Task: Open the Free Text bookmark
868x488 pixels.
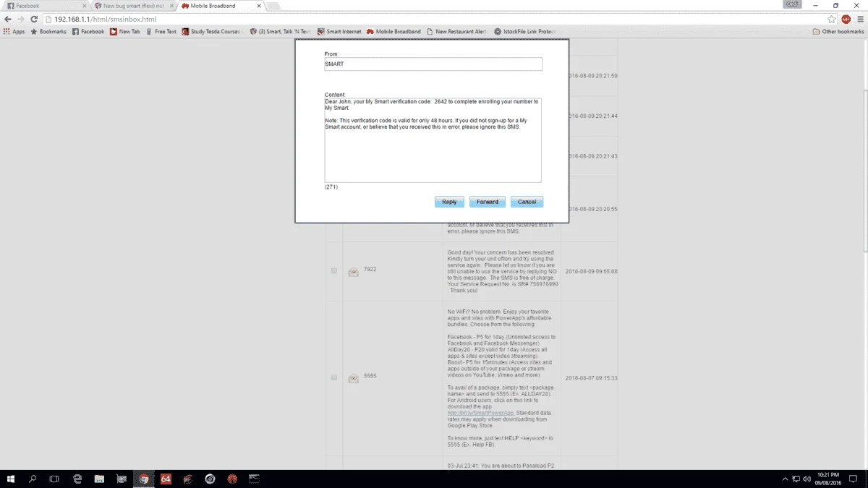Action: [161, 32]
